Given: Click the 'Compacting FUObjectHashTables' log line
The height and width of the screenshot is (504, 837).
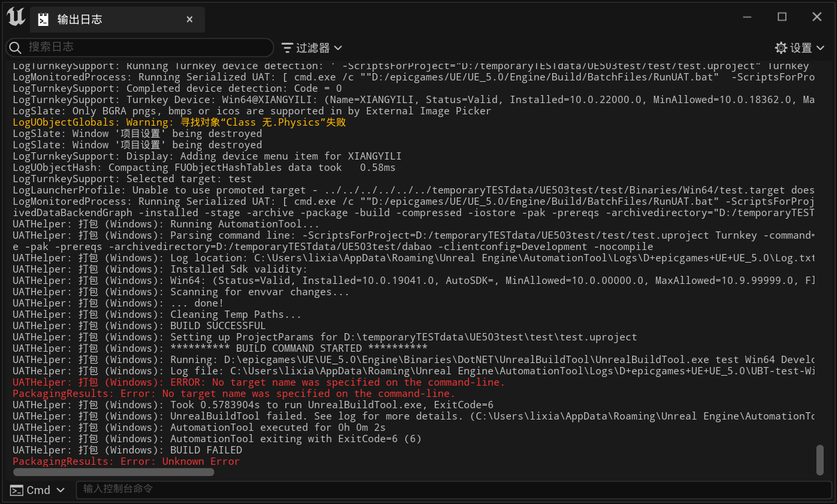Looking at the screenshot, I should 205,168.
